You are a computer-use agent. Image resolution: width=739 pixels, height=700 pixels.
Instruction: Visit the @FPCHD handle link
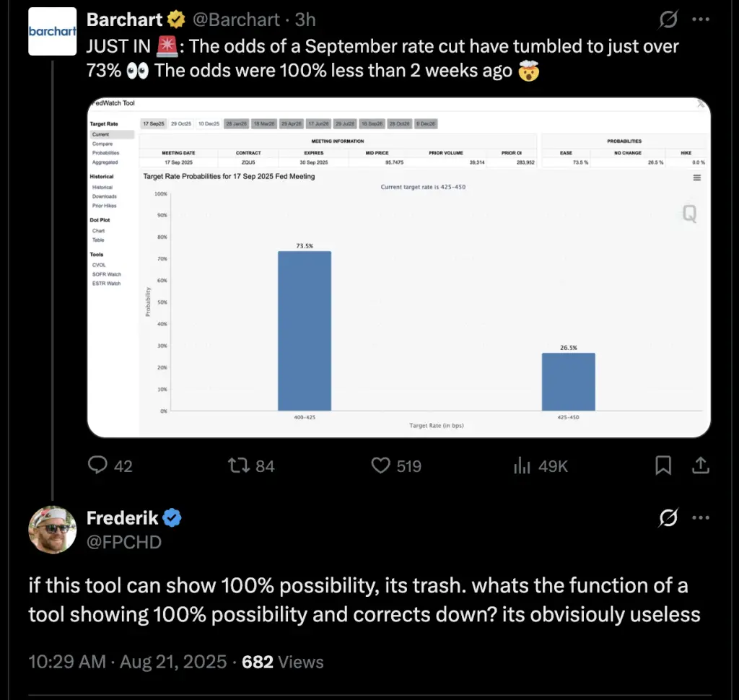(x=124, y=542)
